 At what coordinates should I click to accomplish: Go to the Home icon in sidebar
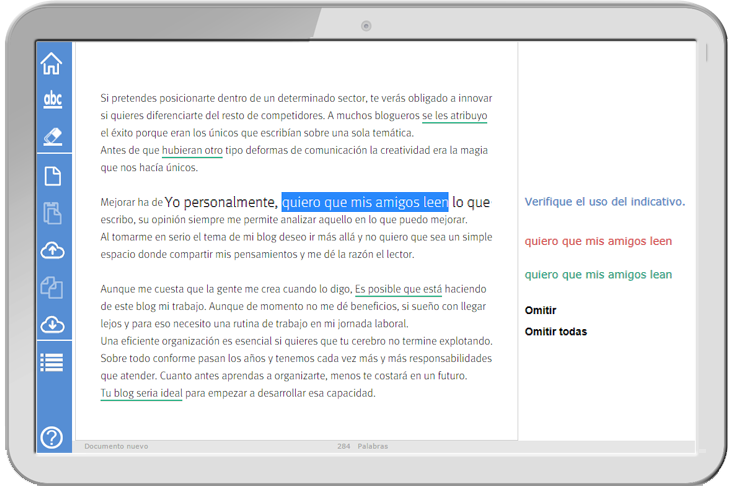pyautogui.click(x=52, y=64)
